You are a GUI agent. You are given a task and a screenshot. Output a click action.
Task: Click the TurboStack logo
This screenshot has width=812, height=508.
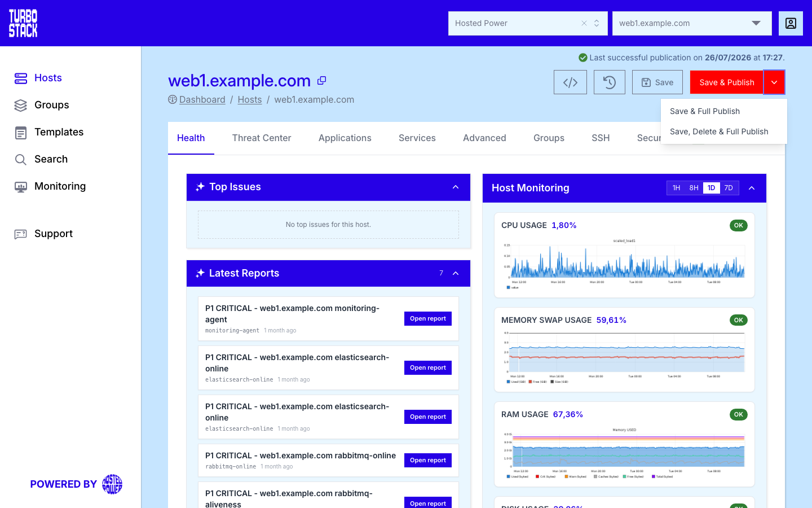[23, 23]
